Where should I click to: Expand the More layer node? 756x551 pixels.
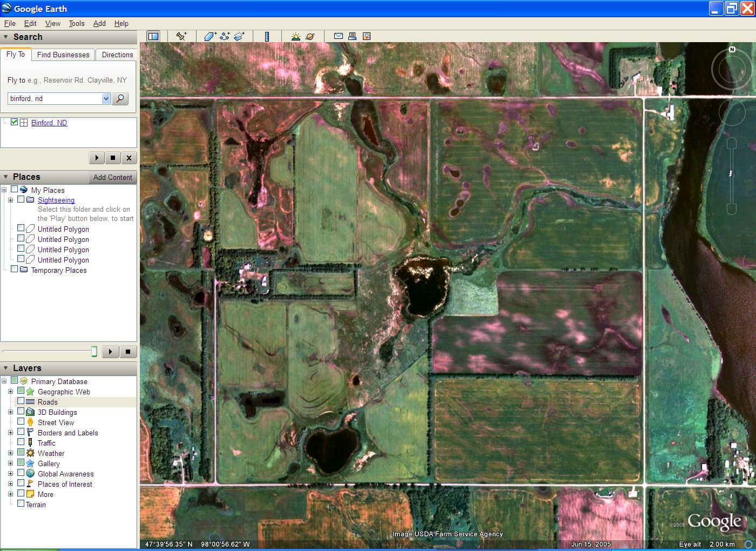[x=10, y=494]
